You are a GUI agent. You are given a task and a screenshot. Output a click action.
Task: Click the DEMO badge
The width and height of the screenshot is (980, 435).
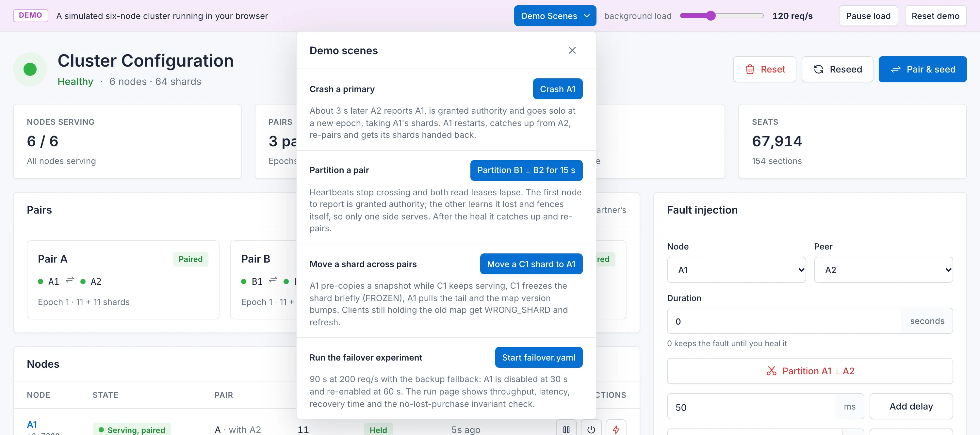tap(30, 15)
